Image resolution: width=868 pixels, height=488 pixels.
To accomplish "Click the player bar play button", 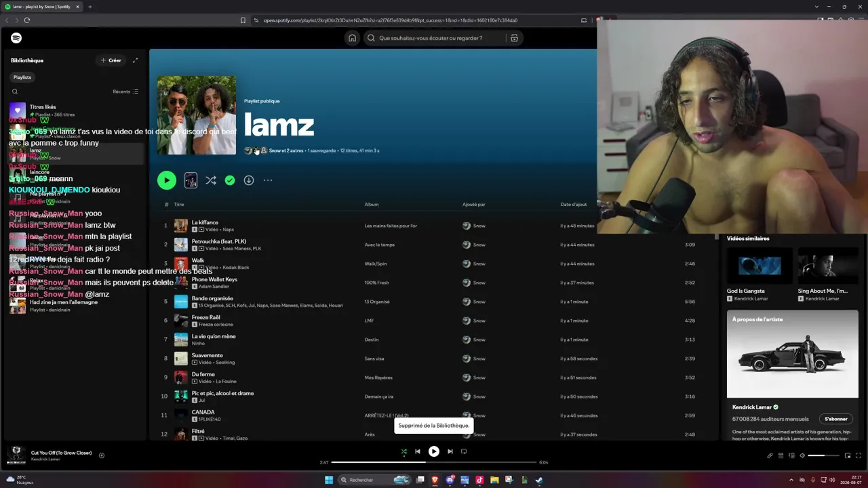I will (x=434, y=451).
